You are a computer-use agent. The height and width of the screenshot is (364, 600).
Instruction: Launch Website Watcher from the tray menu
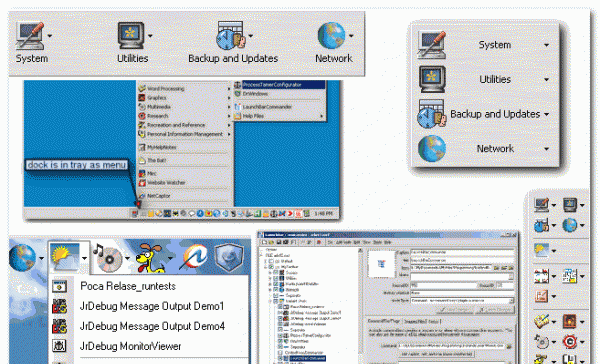tap(185, 183)
